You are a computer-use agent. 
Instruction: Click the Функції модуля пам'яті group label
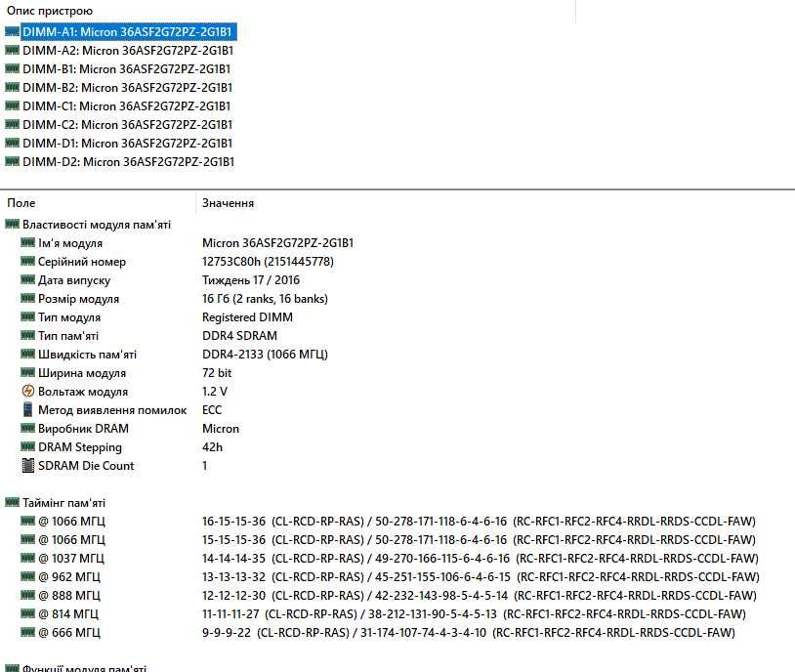click(85, 668)
